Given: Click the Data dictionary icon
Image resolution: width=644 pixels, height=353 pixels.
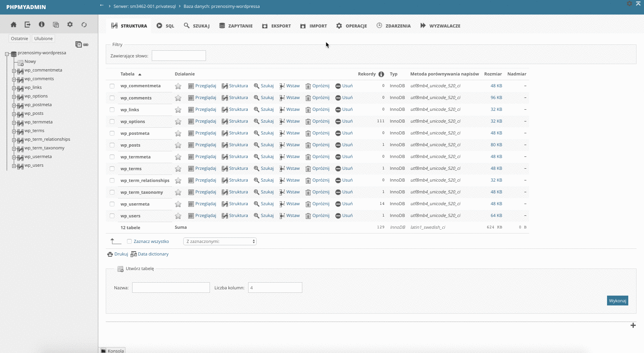Looking at the screenshot, I should click(134, 254).
